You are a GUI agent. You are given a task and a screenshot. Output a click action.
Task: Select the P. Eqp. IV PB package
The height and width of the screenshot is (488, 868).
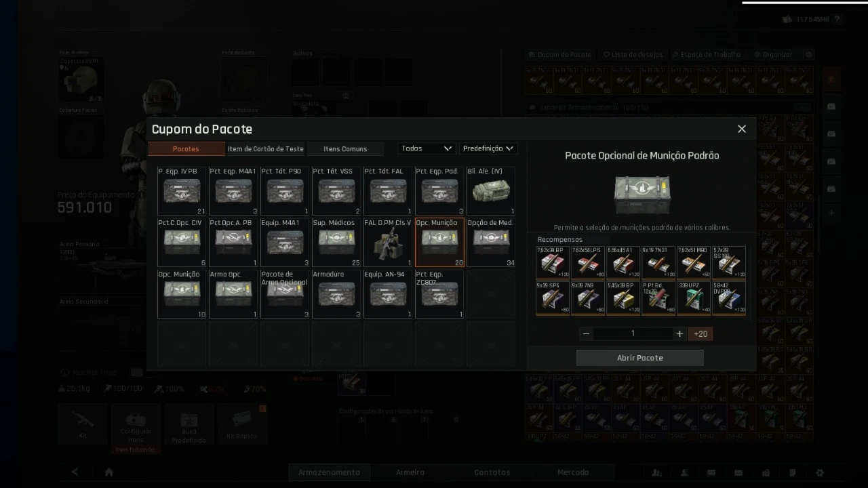click(x=182, y=190)
